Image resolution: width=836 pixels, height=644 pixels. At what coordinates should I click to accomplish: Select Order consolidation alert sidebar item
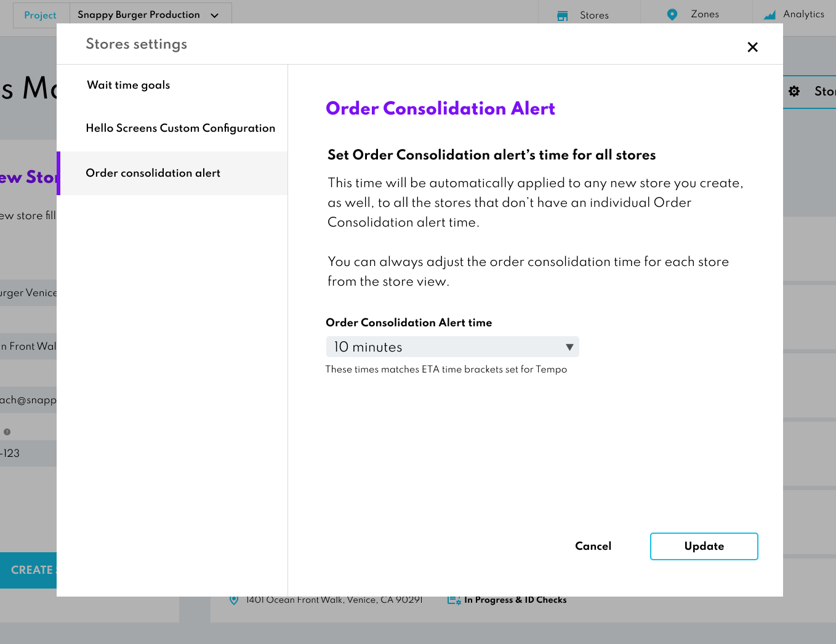click(x=153, y=173)
